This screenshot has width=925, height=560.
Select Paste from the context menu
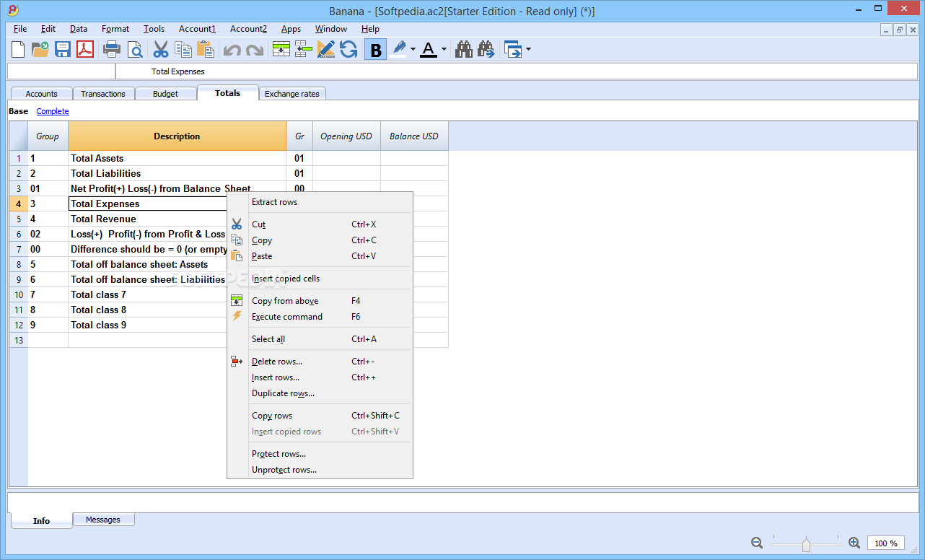pyautogui.click(x=320, y=256)
